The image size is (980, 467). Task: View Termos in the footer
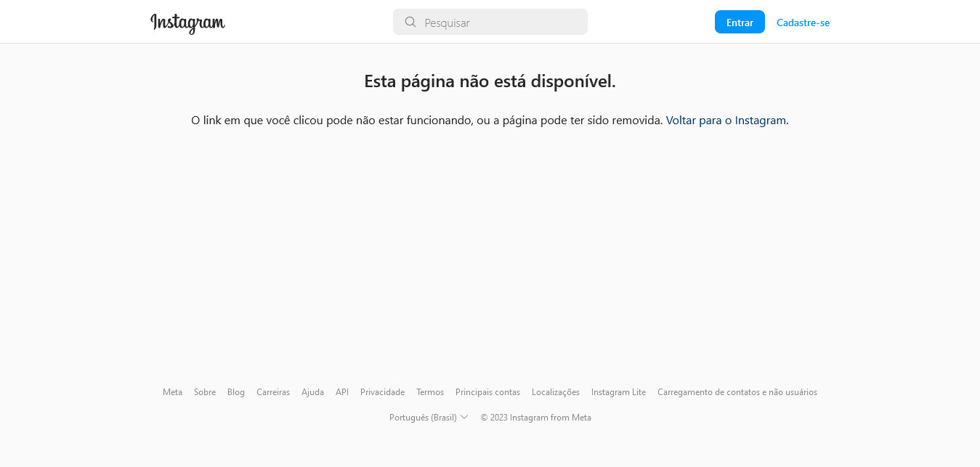(x=430, y=392)
